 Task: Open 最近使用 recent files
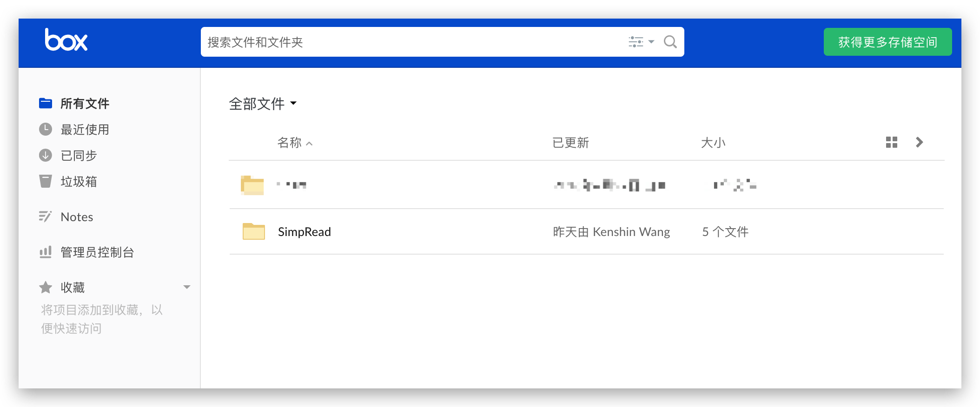click(x=85, y=130)
